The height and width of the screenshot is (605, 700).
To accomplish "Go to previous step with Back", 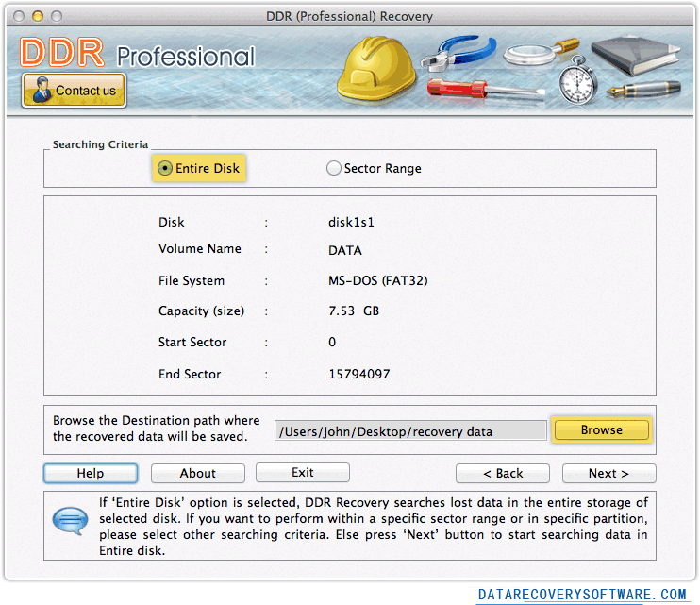I will point(503,473).
